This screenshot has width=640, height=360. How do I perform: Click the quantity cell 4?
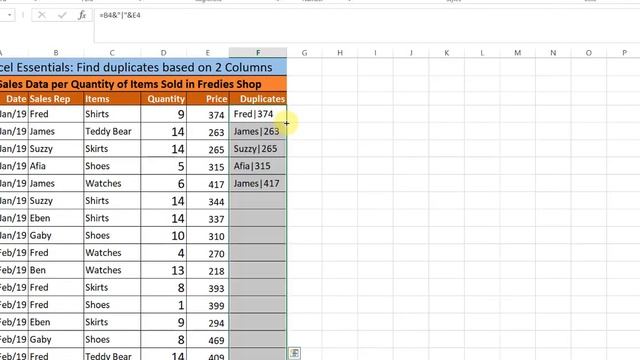click(x=164, y=253)
